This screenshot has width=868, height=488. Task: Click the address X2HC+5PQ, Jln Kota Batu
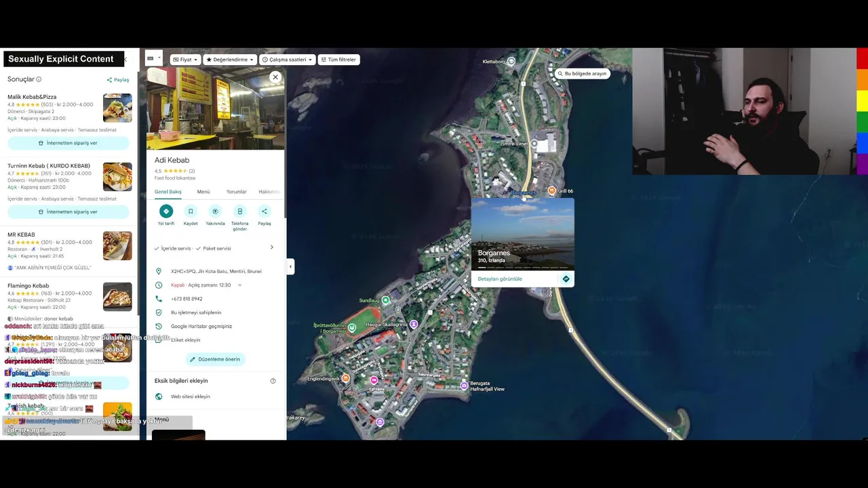[216, 271]
